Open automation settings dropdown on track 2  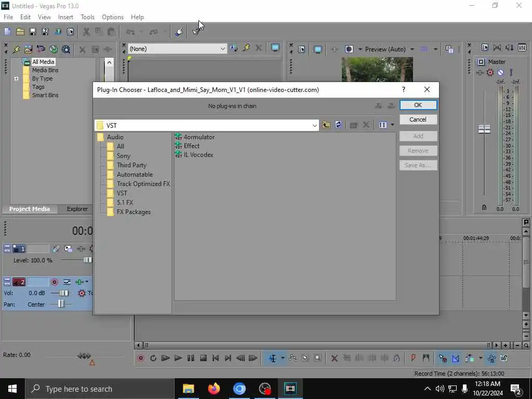[87, 282]
